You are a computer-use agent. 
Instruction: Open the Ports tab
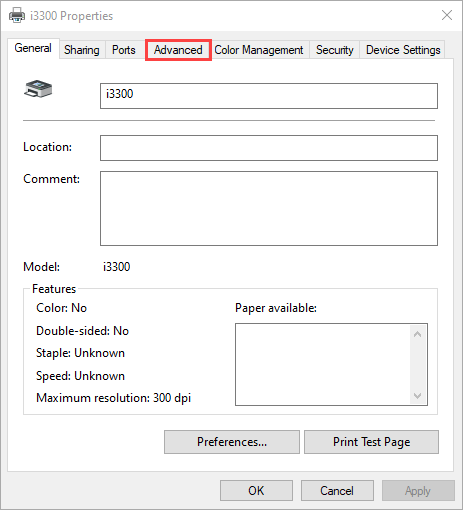[x=124, y=50]
